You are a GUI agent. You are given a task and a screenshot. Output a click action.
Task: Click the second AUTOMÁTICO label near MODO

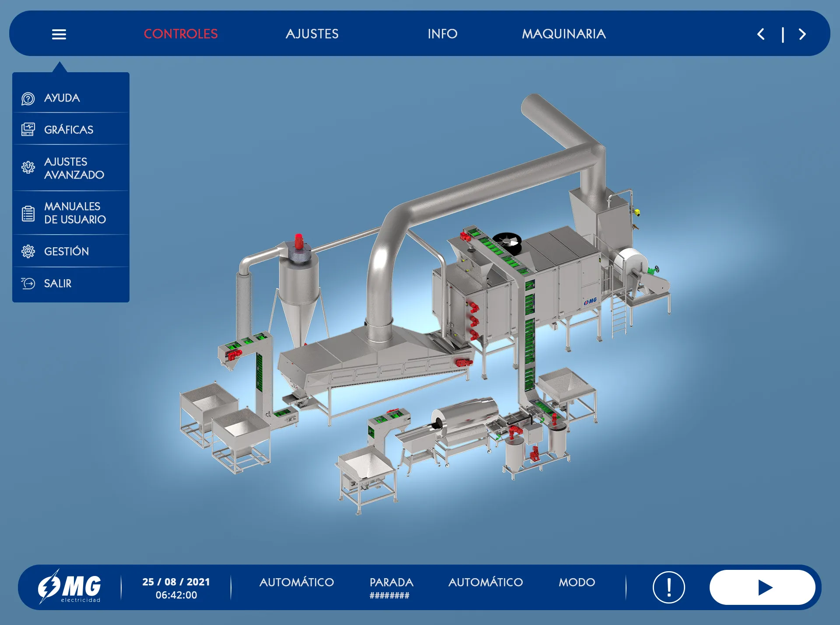coord(486,582)
